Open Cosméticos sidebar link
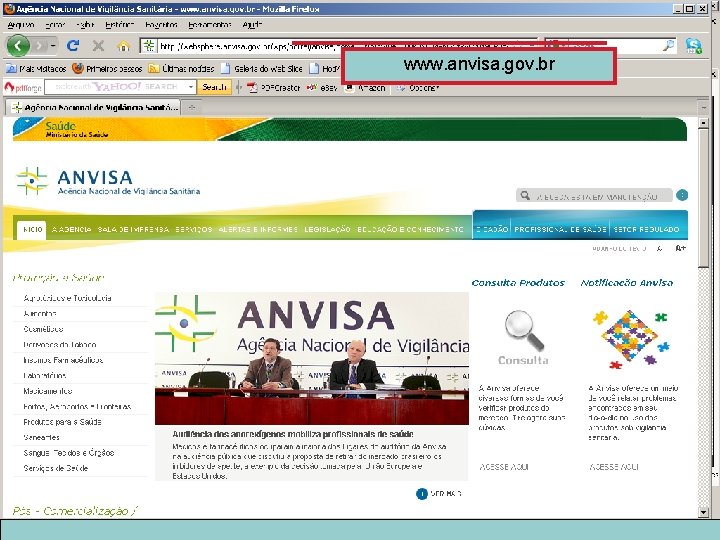This screenshot has width=720, height=540. click(x=43, y=329)
